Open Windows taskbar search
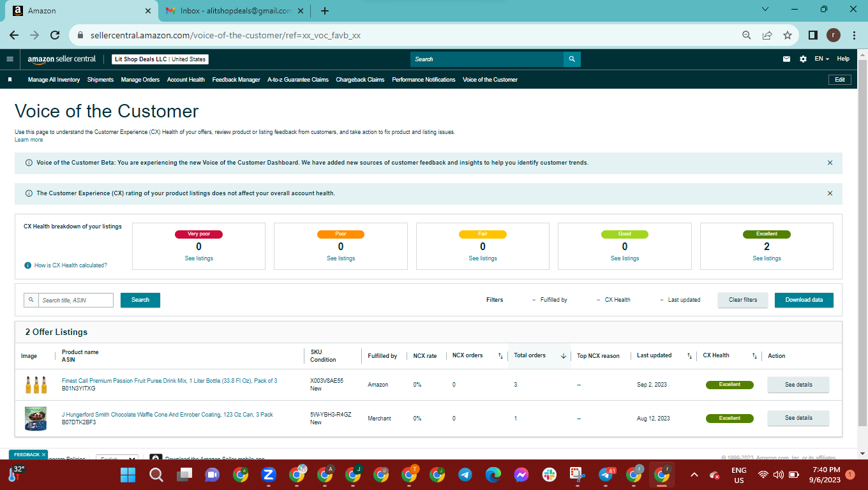This screenshot has width=868, height=490. pyautogui.click(x=156, y=475)
